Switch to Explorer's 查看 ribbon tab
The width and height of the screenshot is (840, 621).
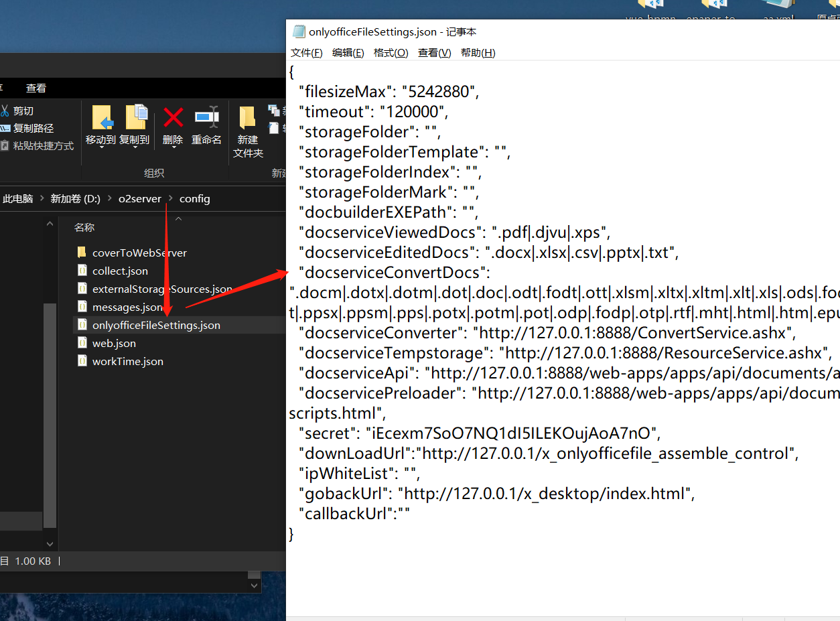[x=36, y=88]
